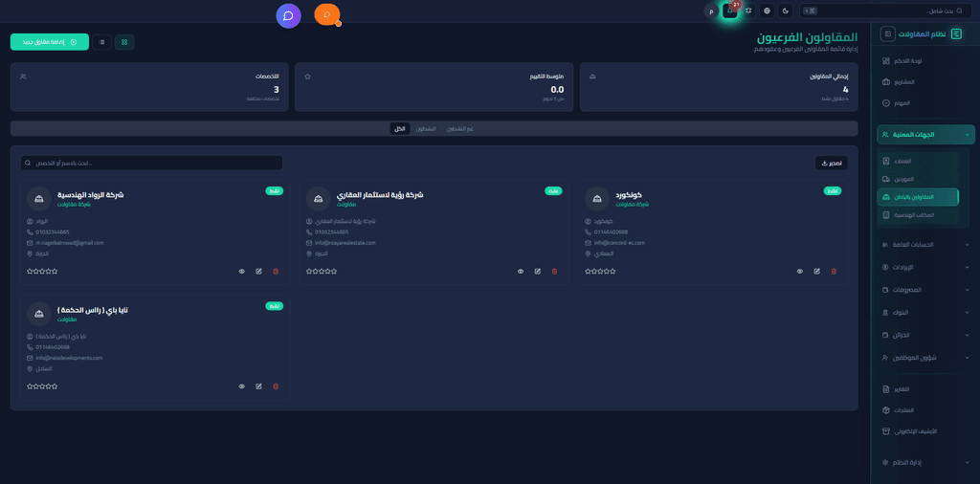Click the تصدير export button
The image size is (980, 484).
[x=831, y=163]
